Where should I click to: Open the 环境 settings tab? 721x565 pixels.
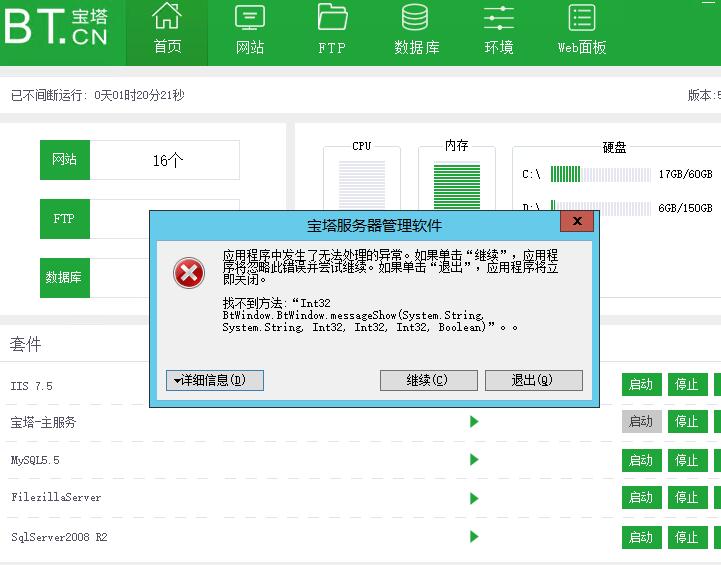(498, 32)
